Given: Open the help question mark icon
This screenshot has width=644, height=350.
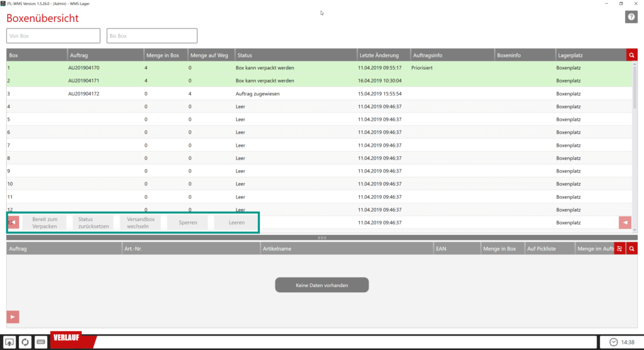Looking at the screenshot, I should 631,17.
